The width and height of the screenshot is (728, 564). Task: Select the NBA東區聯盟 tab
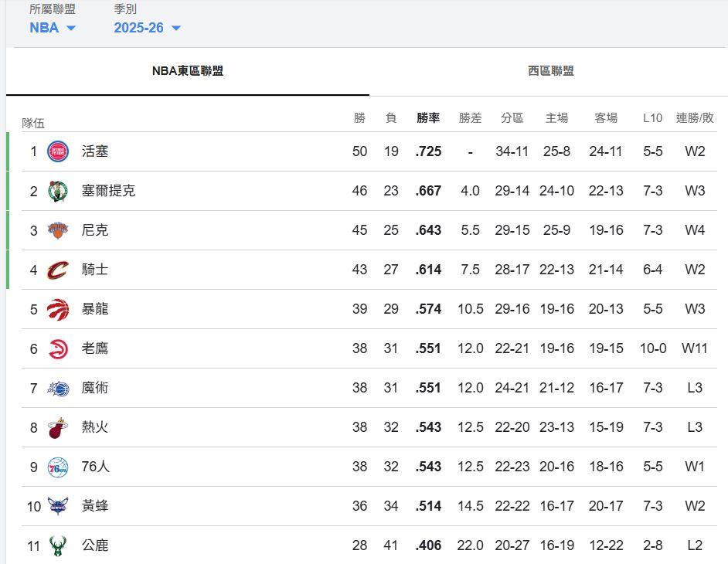(188, 71)
